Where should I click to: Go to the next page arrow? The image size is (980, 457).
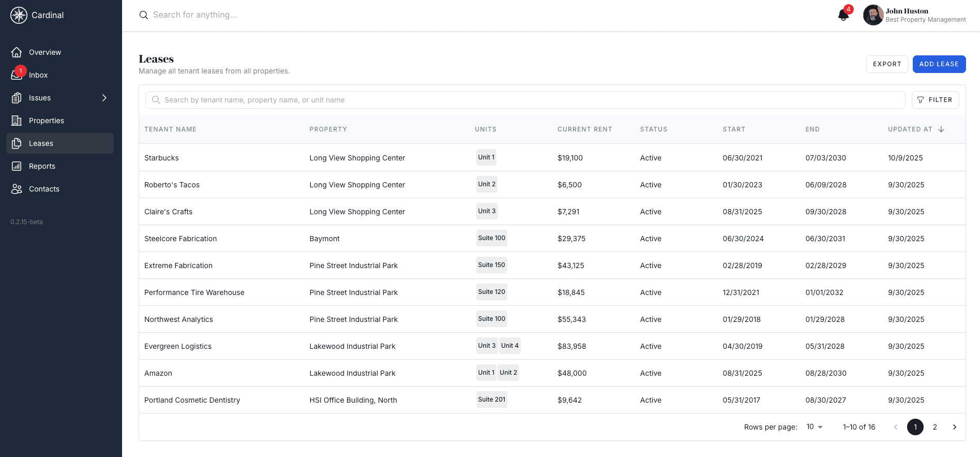pos(955,427)
